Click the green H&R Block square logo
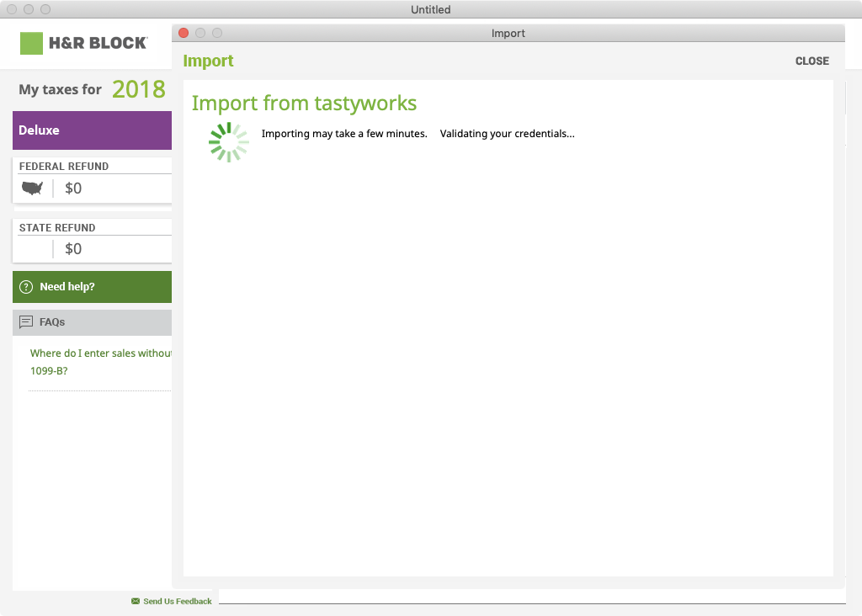Screen dimensions: 862x616 click(x=31, y=43)
